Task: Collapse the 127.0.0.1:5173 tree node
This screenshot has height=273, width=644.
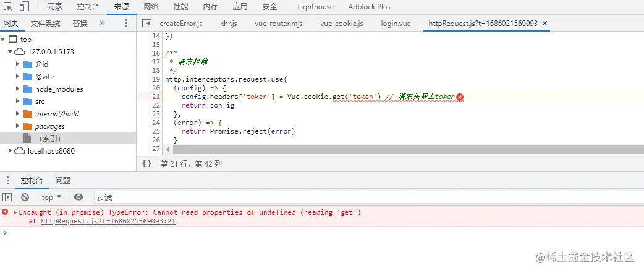Action: pyautogui.click(x=11, y=52)
